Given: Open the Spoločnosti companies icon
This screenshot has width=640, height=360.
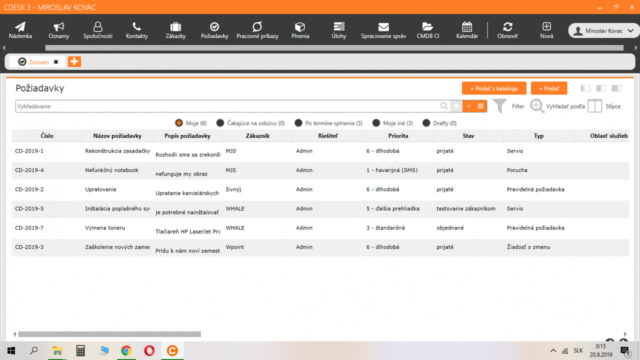Looking at the screenshot, I should [x=98, y=30].
